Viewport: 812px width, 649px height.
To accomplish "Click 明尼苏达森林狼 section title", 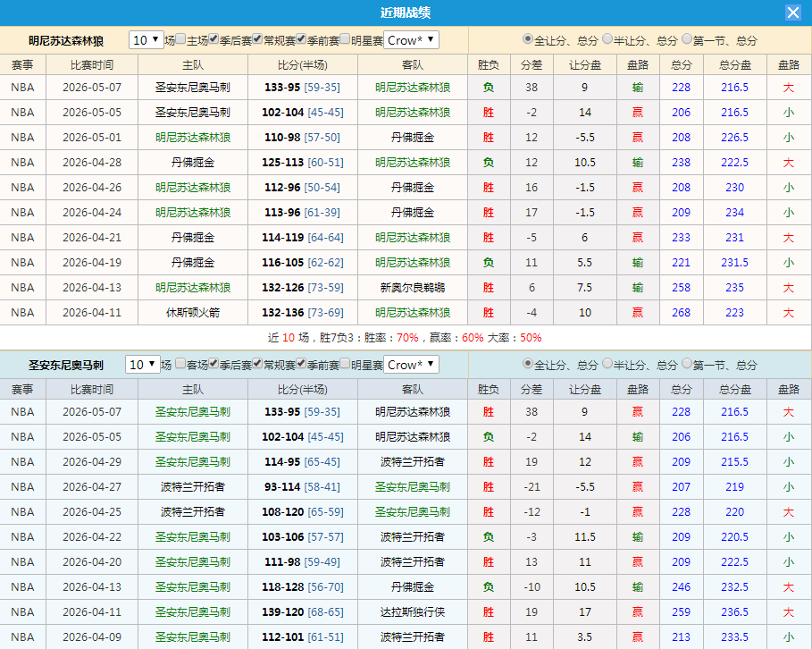I will pyautogui.click(x=66, y=41).
